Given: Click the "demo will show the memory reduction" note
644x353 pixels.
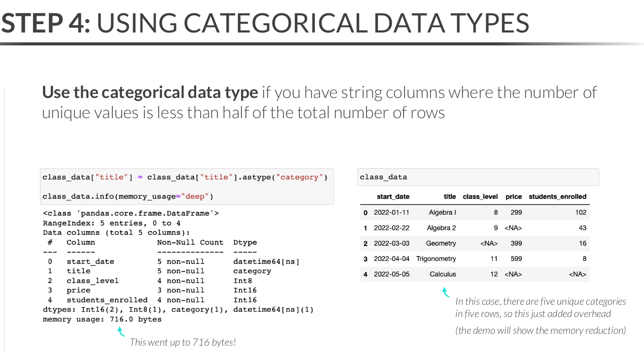Looking at the screenshot, I should [540, 330].
